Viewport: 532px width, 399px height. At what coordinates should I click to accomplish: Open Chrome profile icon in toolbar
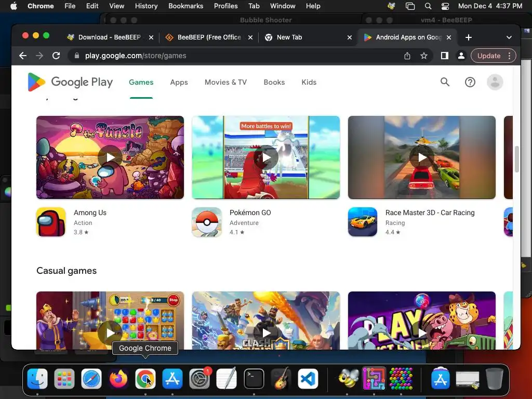461,56
